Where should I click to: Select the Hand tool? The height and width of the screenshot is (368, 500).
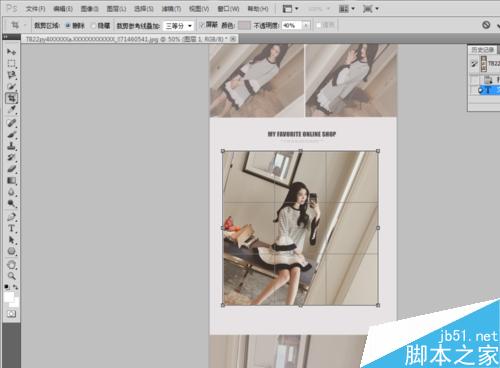(11, 265)
